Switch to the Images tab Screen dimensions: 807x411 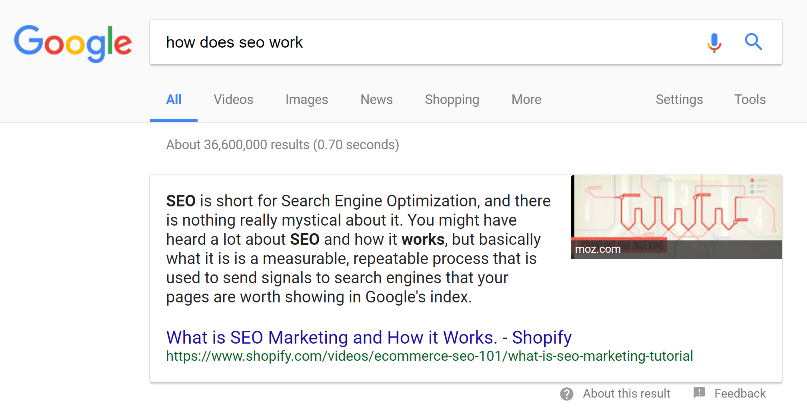point(307,99)
